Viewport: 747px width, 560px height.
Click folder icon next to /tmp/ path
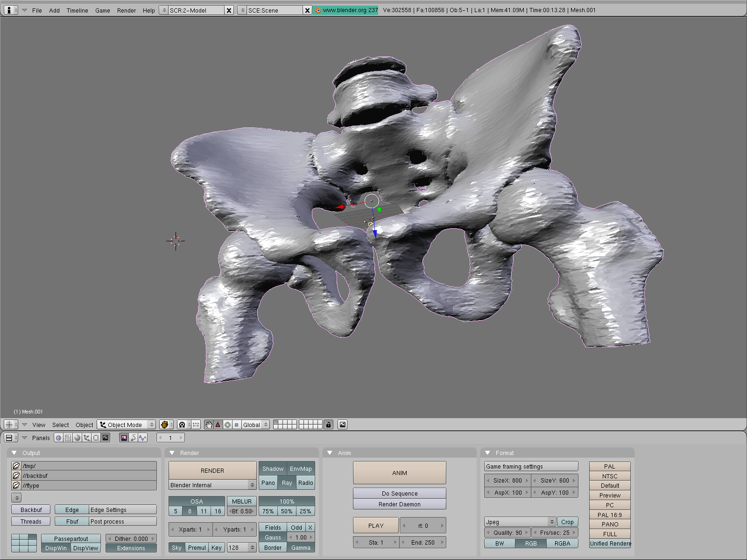[x=16, y=466]
